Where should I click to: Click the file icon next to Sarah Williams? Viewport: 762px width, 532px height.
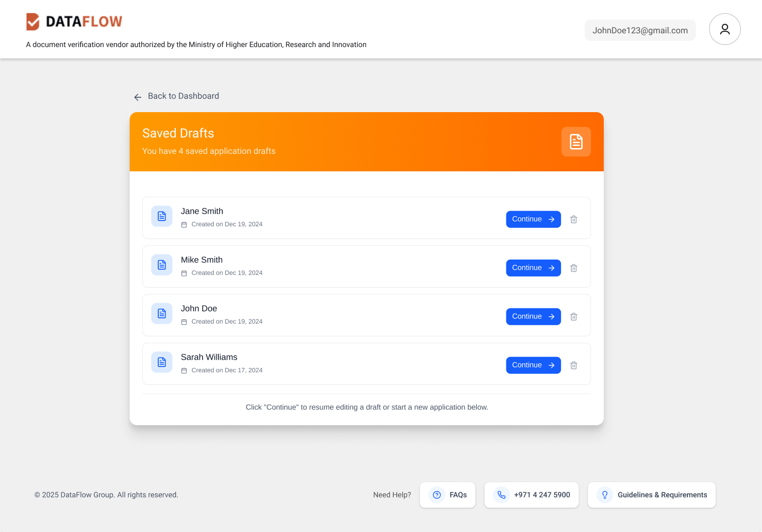click(162, 362)
